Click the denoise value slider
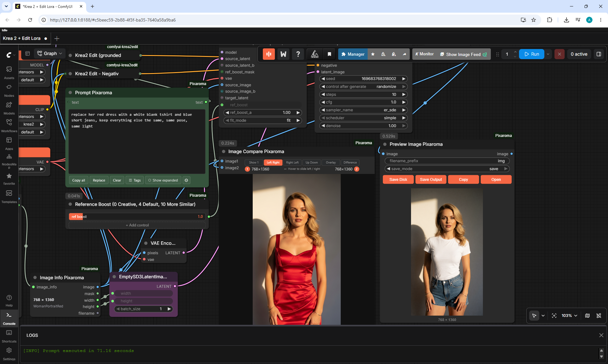 pos(363,126)
